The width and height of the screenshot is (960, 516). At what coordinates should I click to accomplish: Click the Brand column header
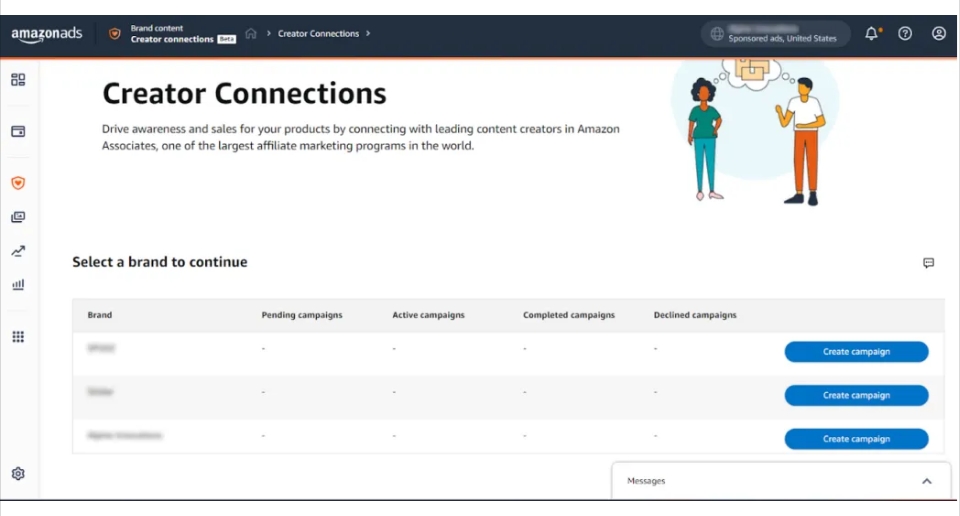tap(100, 315)
